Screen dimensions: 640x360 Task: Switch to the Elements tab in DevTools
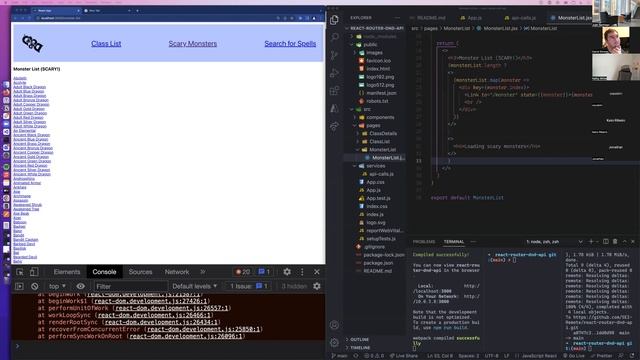click(x=67, y=272)
